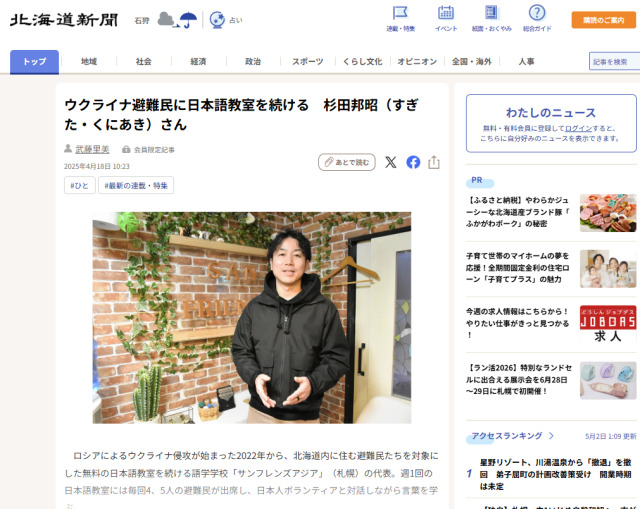Viewport: 640px width, 509px height.
Task: Open the 紙面・おくやみ newspaper icon
Action: click(491, 13)
